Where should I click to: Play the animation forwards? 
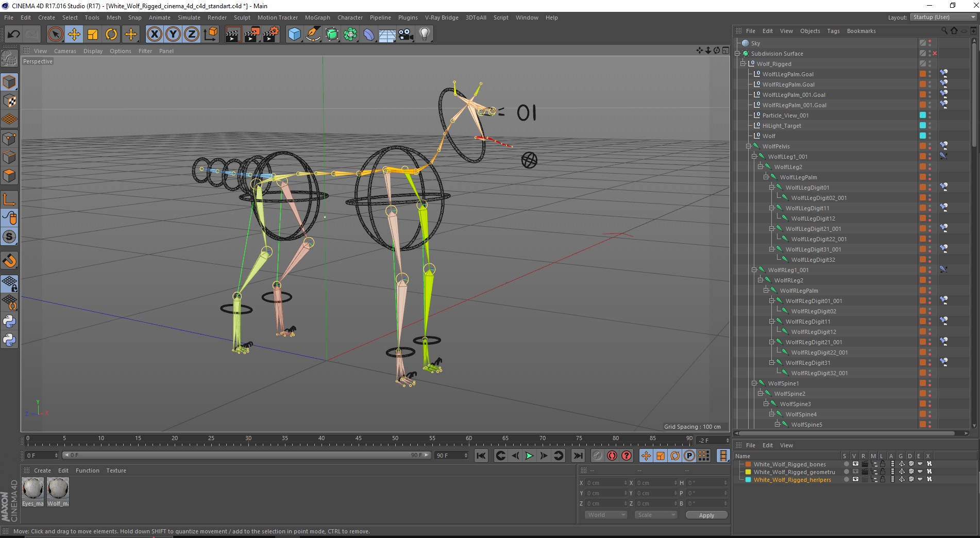coord(529,456)
